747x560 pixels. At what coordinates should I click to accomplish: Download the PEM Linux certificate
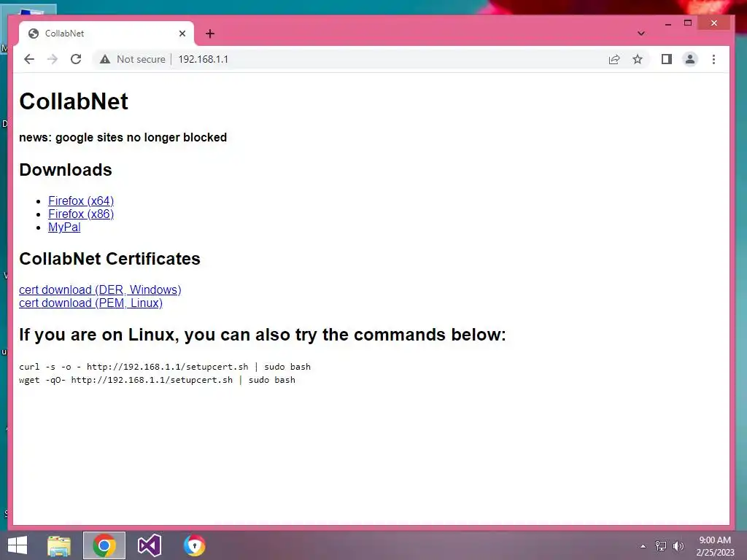(90, 303)
